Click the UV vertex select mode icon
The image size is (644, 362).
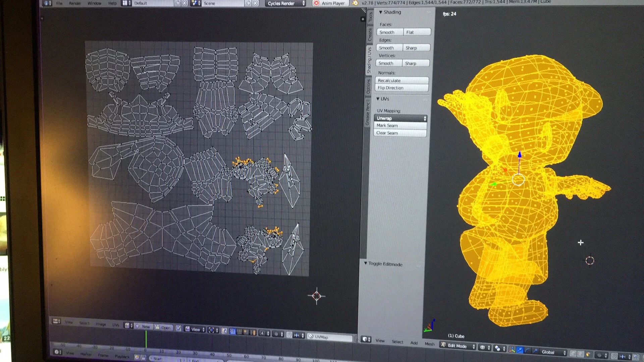click(232, 331)
